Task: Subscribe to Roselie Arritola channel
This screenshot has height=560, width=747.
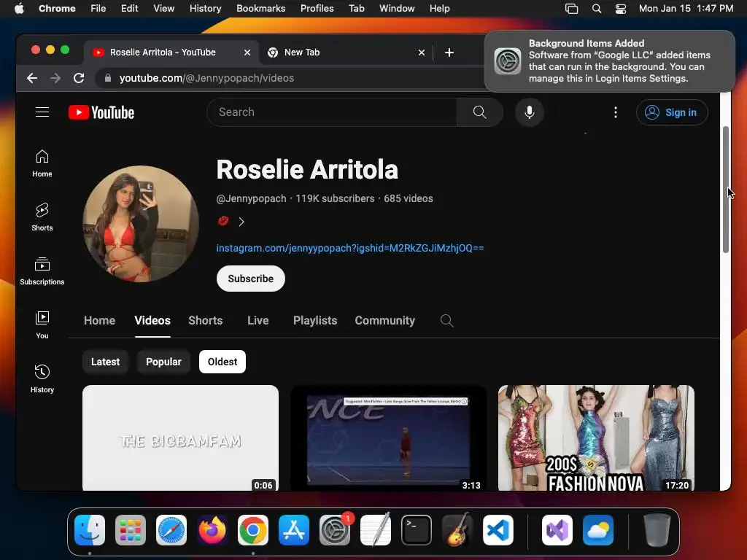Action: (x=251, y=279)
